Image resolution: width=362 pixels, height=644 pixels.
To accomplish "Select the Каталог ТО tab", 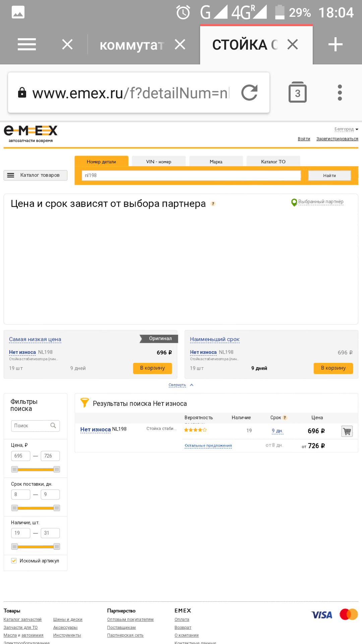I will (x=273, y=161).
